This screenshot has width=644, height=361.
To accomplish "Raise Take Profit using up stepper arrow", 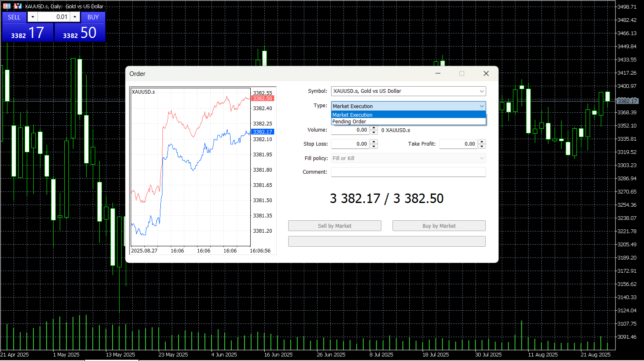I will (482, 142).
